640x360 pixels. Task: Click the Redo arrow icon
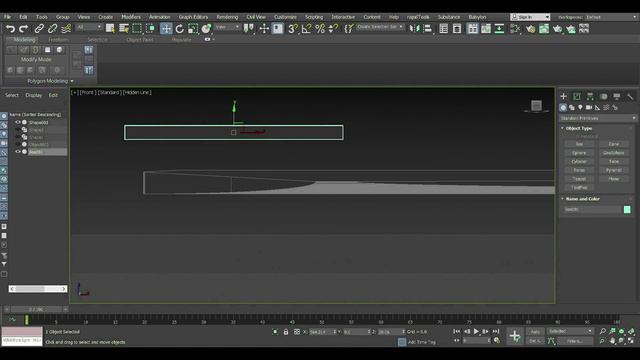(24, 29)
